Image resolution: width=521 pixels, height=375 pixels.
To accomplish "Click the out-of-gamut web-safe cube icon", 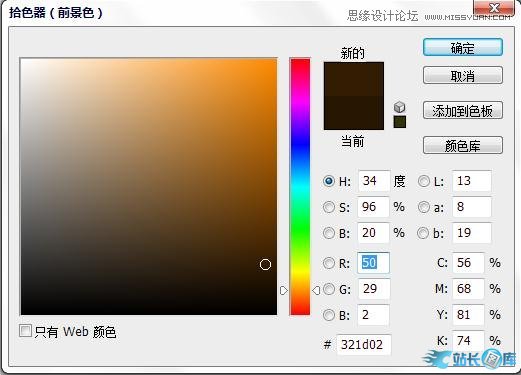I will pyautogui.click(x=399, y=107).
